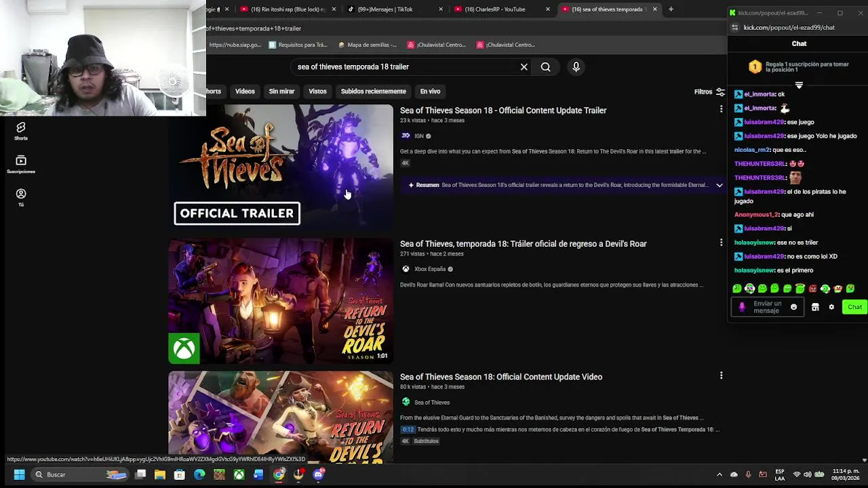Start voice search with the microphone icon
The width and height of the screenshot is (868, 488).
pos(576,67)
